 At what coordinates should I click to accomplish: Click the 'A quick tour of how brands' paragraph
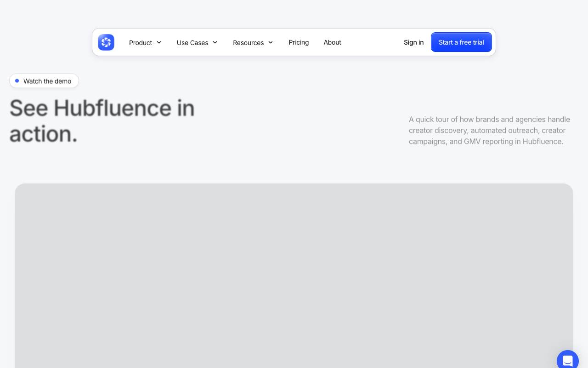[490, 130]
